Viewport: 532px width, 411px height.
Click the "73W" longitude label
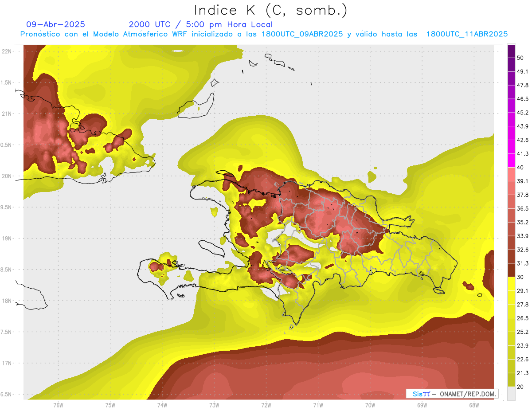(214, 405)
